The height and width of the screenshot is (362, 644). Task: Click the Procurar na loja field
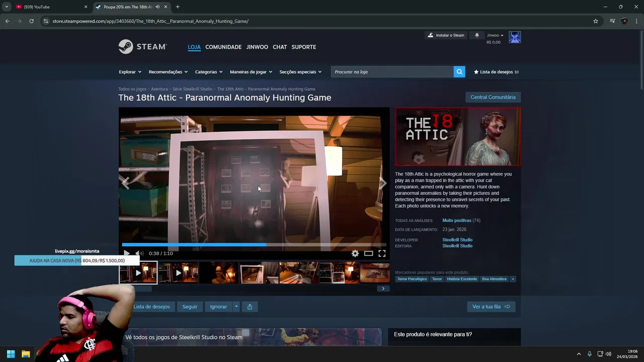click(x=392, y=72)
